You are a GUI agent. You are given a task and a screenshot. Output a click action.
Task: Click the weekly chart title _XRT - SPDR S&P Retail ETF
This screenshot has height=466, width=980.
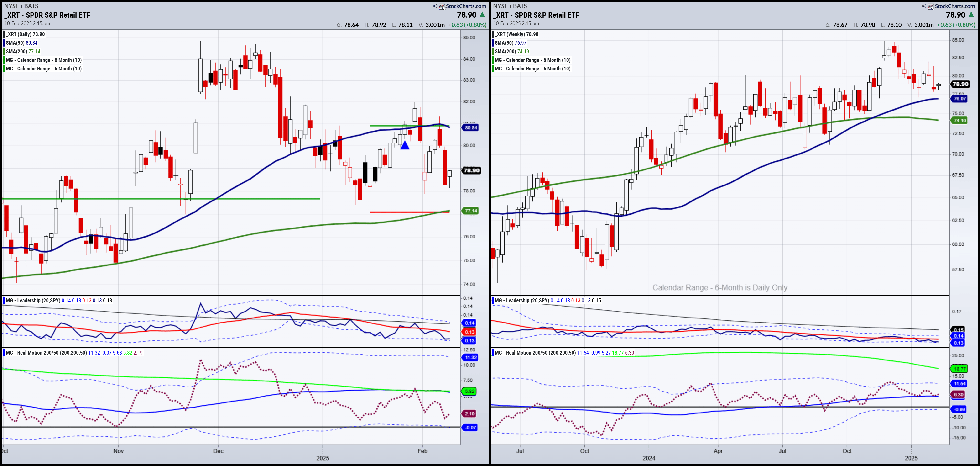point(536,15)
